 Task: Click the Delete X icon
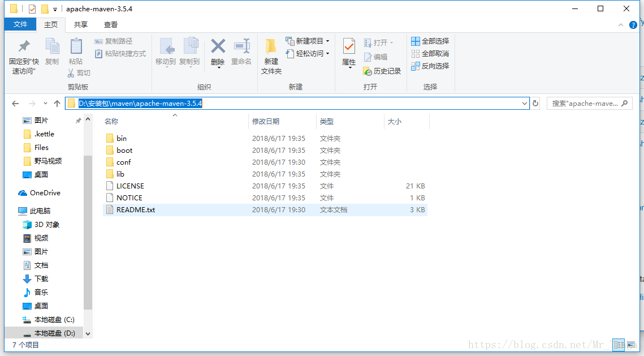(x=218, y=46)
